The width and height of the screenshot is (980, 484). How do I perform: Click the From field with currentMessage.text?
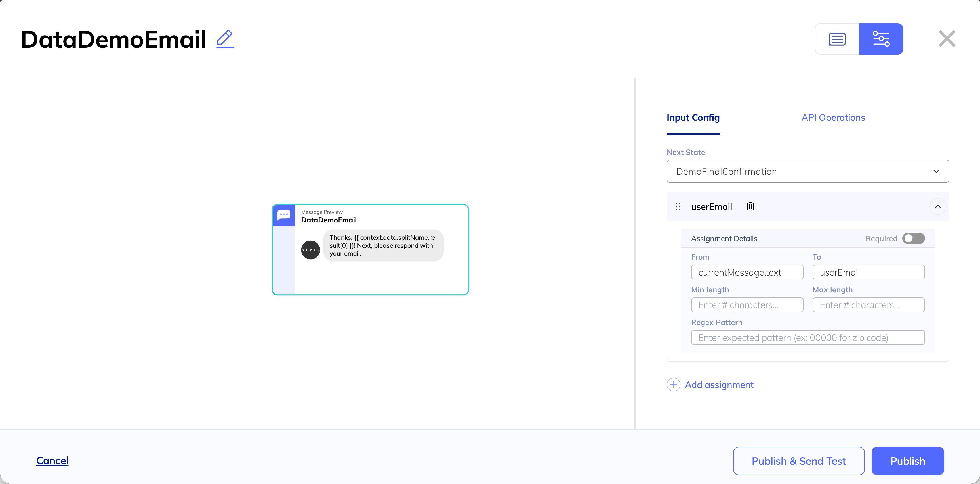pyautogui.click(x=747, y=272)
